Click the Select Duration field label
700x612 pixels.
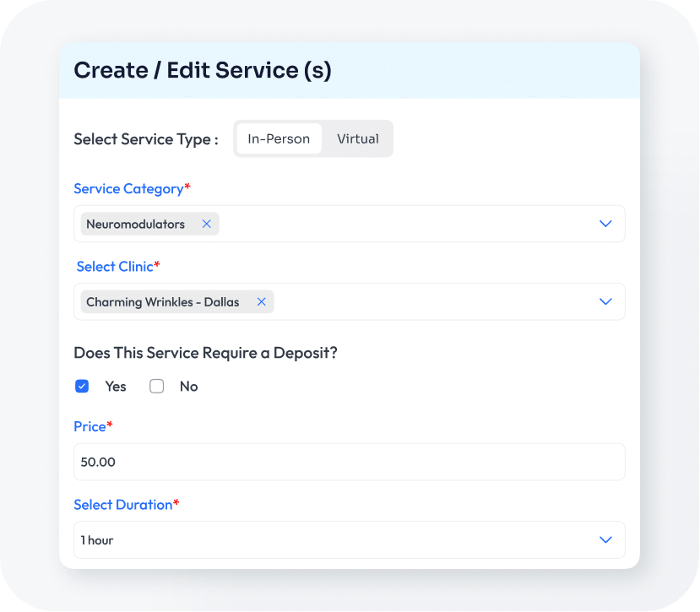coord(123,505)
